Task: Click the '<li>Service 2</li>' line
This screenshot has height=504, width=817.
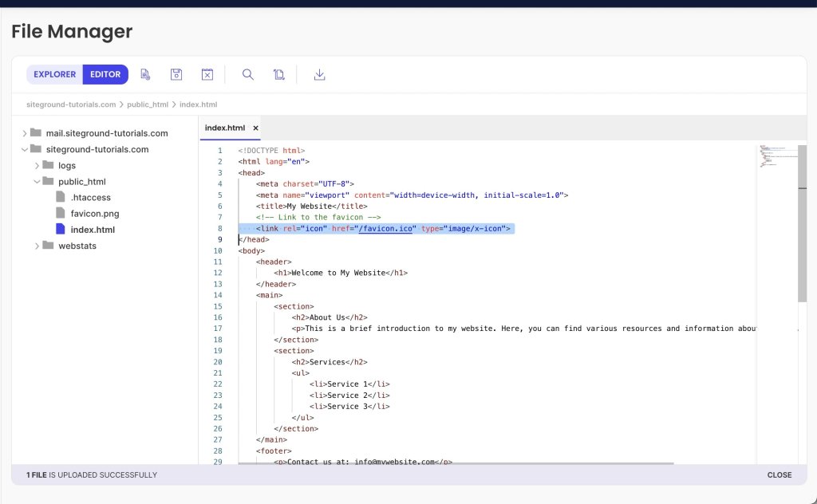Action: pyautogui.click(x=349, y=396)
